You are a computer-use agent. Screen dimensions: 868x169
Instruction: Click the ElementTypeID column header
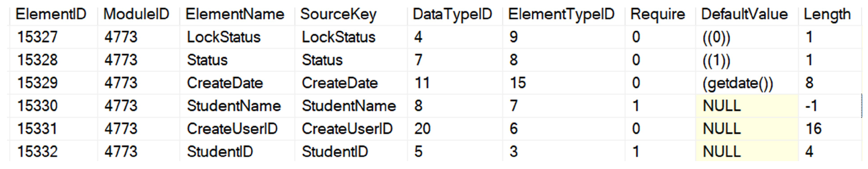(x=561, y=14)
